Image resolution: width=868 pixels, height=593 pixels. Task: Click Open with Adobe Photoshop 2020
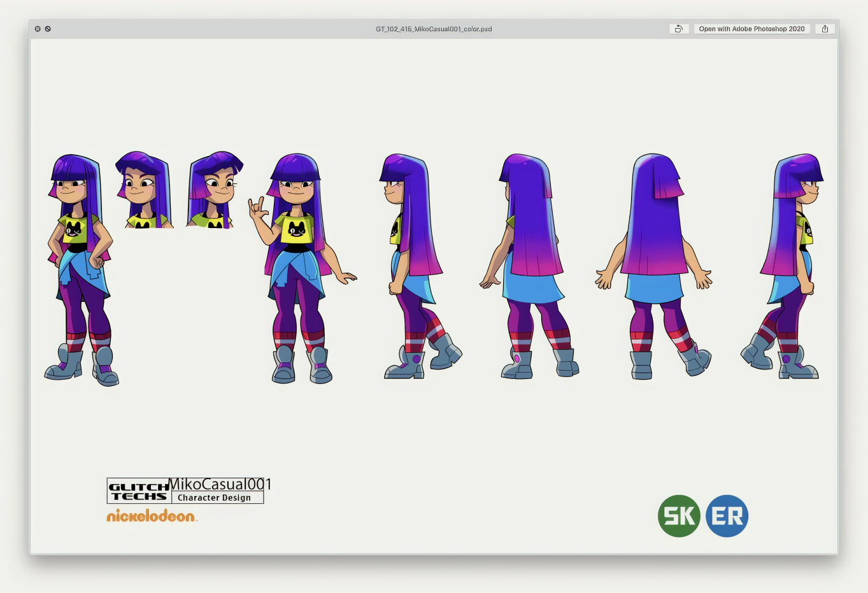point(751,29)
